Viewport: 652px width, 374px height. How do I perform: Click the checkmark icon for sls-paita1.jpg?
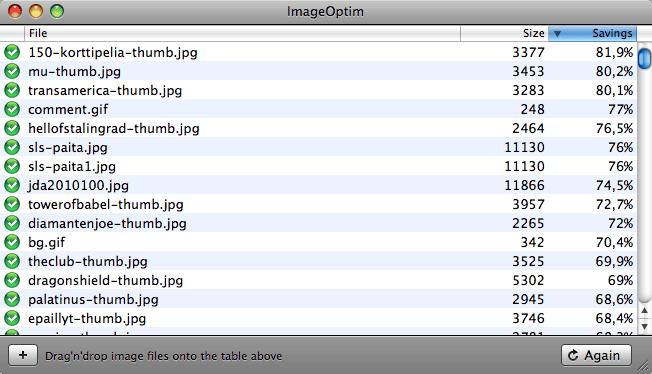(x=12, y=166)
